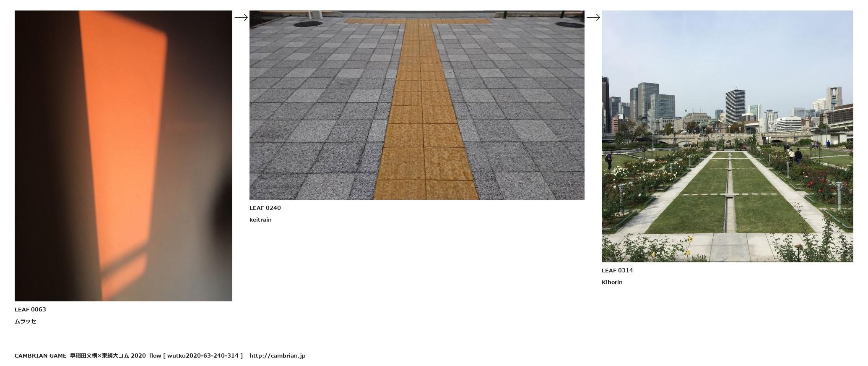
Task: Click the year 2020 in the footer
Action: [138, 356]
